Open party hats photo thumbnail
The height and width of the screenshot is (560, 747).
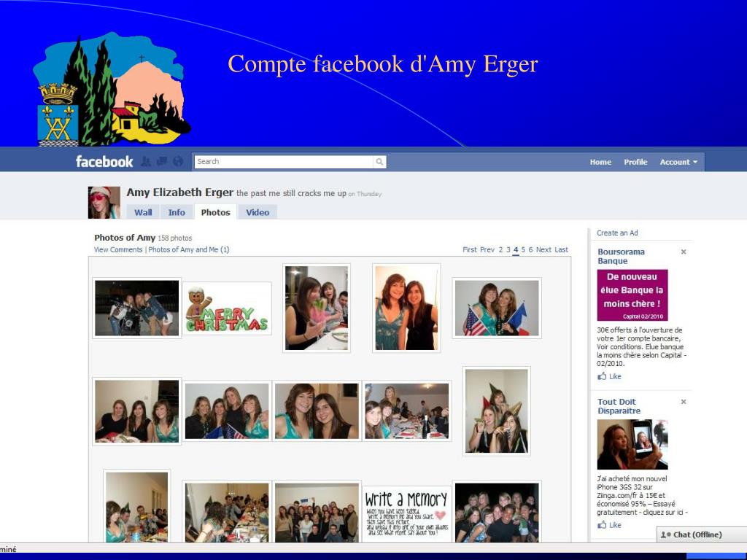[x=496, y=411]
